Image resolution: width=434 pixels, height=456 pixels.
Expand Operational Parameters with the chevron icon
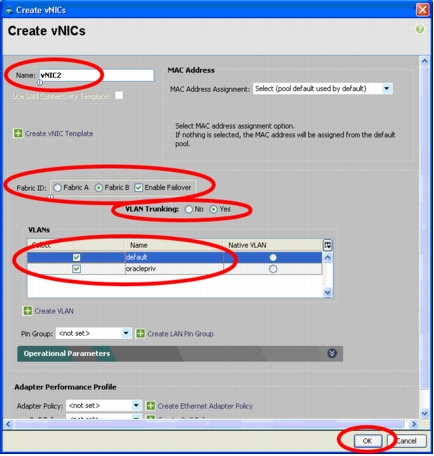332,353
